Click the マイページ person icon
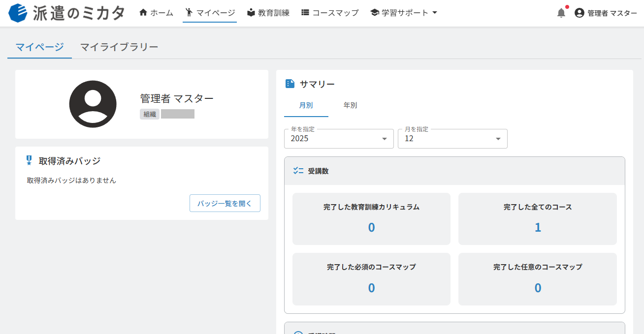The width and height of the screenshot is (644, 334). (x=189, y=13)
